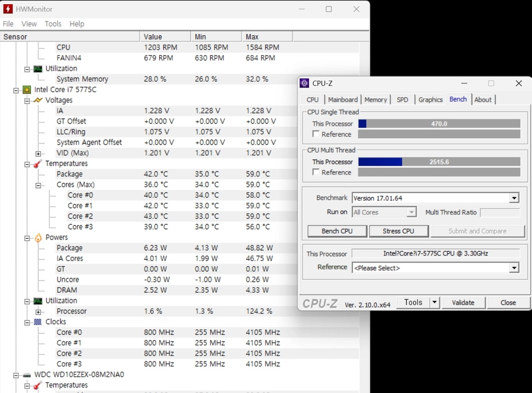
Task: Collapse the Powers tree node
Action: click(27, 238)
